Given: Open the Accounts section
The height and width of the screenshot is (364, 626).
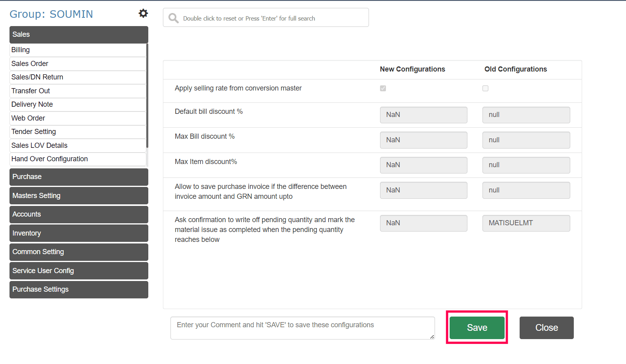Looking at the screenshot, I should coord(79,214).
